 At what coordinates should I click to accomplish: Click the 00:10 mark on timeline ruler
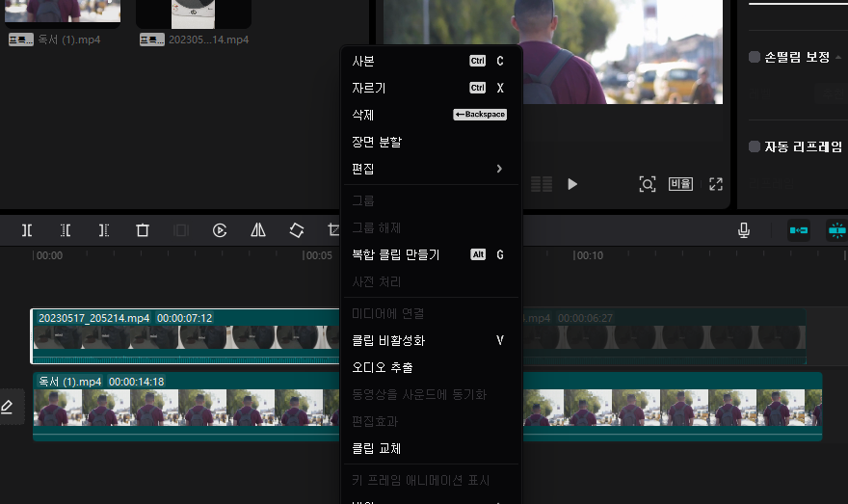(590, 255)
